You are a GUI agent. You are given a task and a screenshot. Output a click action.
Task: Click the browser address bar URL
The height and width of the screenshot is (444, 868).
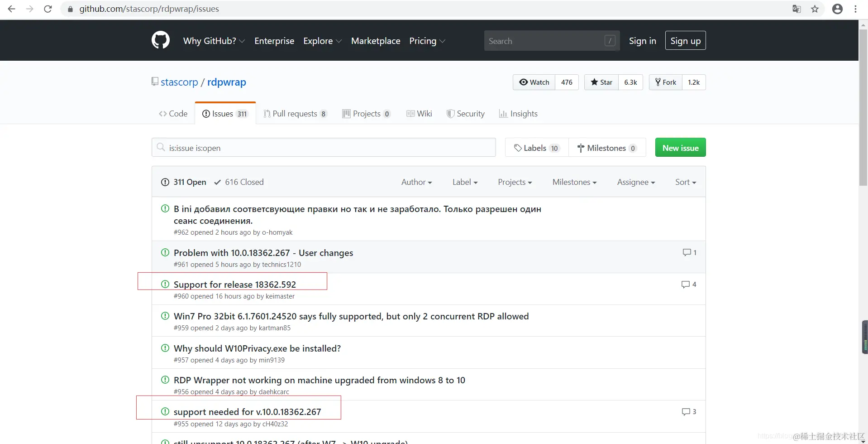tap(149, 9)
